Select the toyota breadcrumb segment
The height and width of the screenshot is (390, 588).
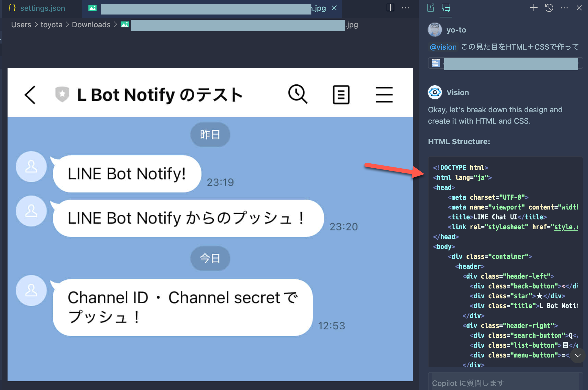pyautogui.click(x=52, y=25)
